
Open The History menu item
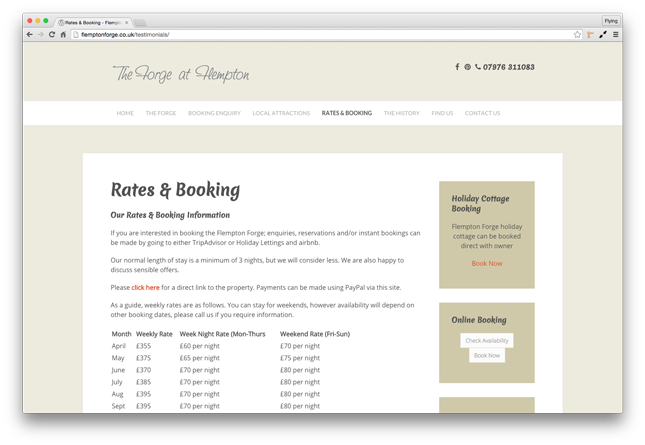[x=401, y=113]
